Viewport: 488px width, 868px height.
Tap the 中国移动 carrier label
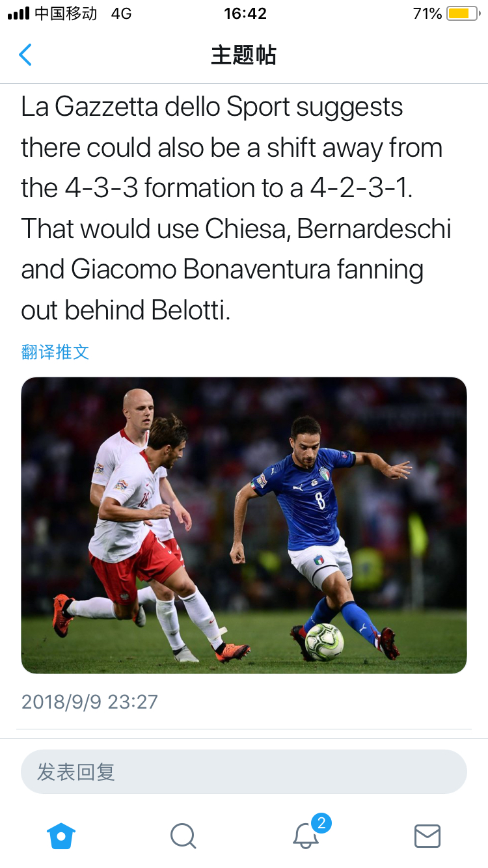66,14
